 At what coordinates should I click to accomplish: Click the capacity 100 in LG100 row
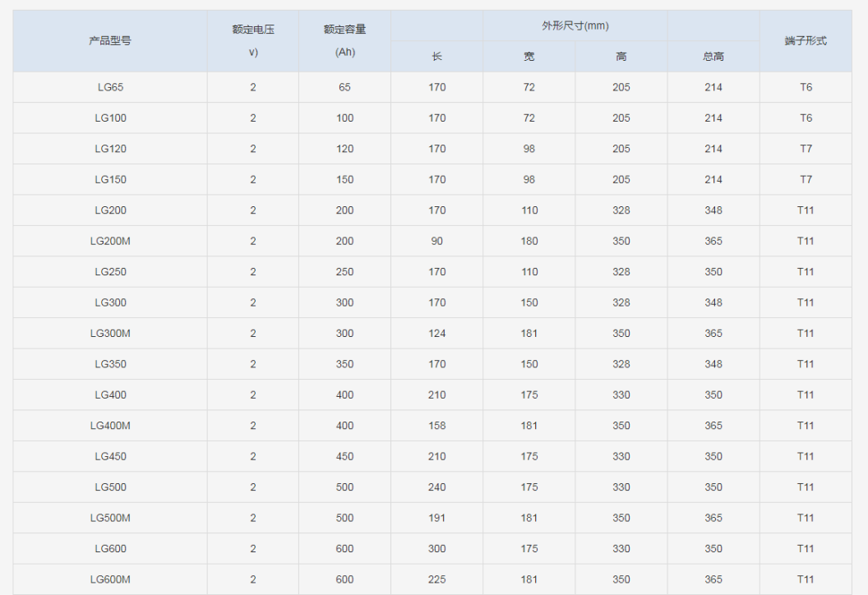(344, 118)
